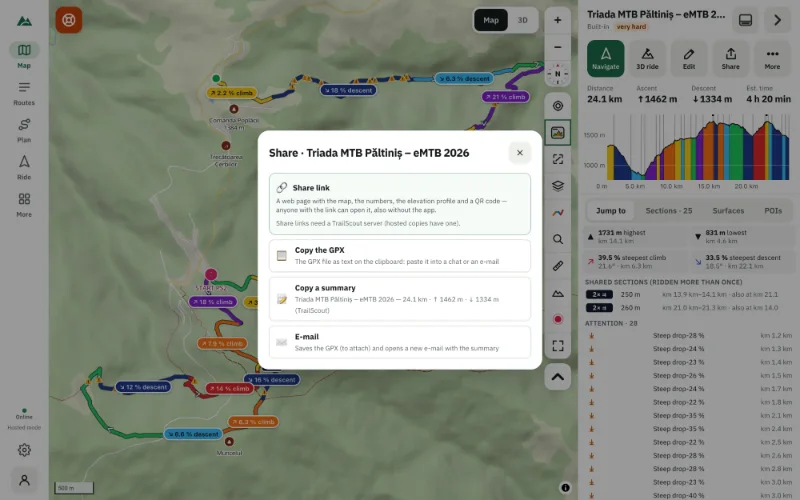800x500 pixels.
Task: Select the 250 m shared section row
Action: [x=689, y=294]
